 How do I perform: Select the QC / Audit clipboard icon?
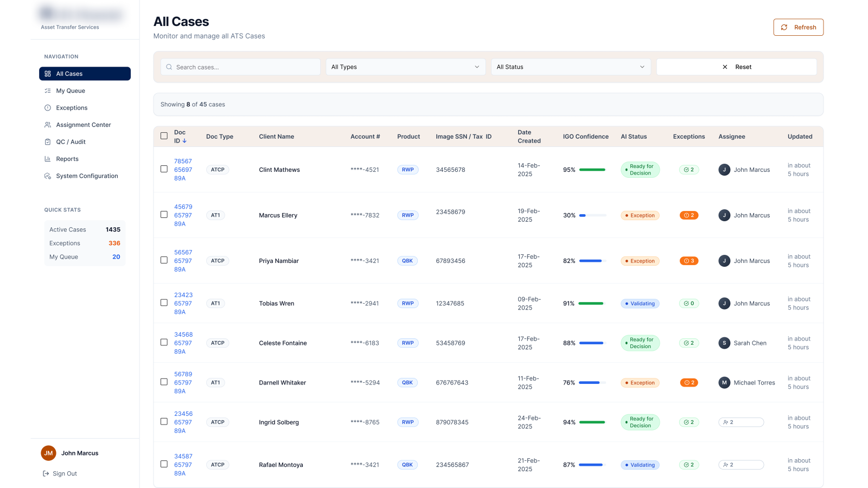(x=48, y=142)
